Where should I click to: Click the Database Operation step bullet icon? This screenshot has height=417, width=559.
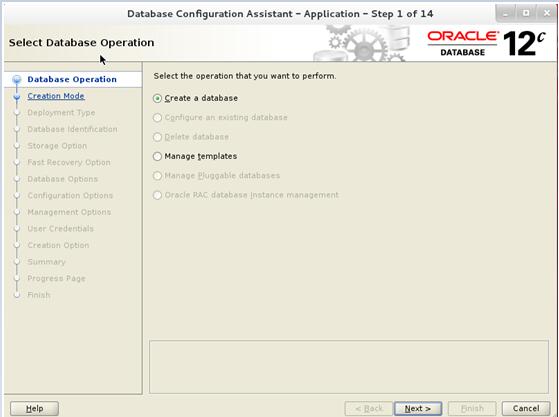(x=16, y=79)
